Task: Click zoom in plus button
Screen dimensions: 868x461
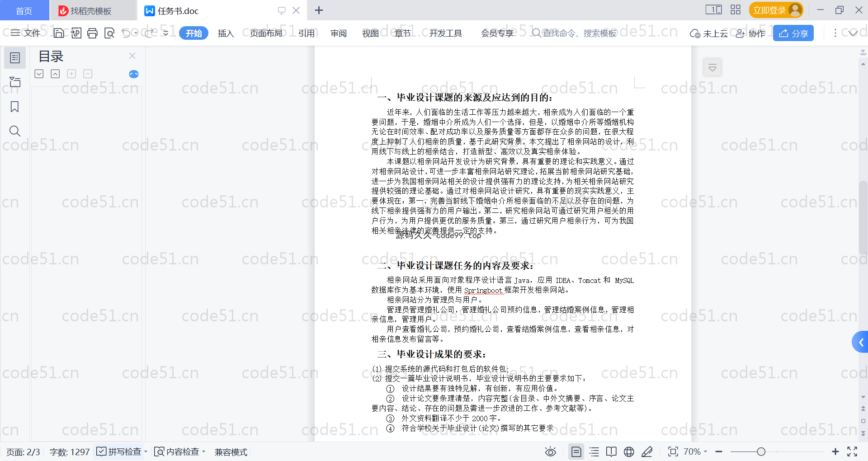Action: pyautogui.click(x=835, y=452)
